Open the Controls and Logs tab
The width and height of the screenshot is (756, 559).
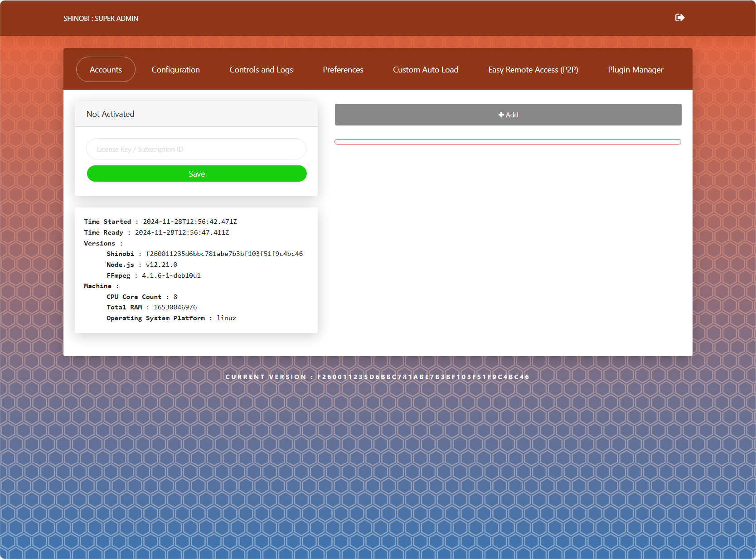pyautogui.click(x=261, y=70)
